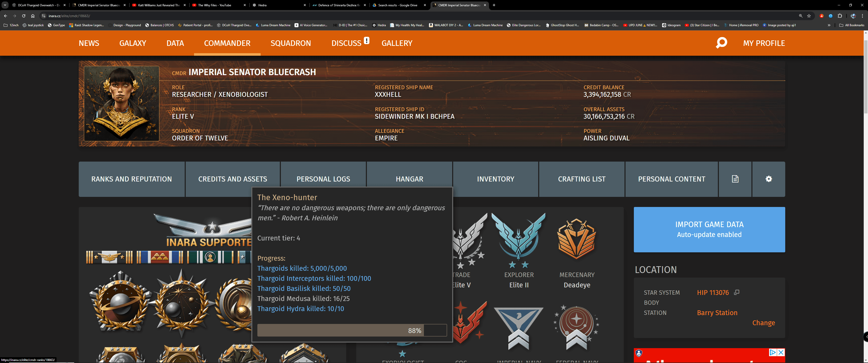
Task: Bookmark this page with the star icon
Action: (809, 16)
